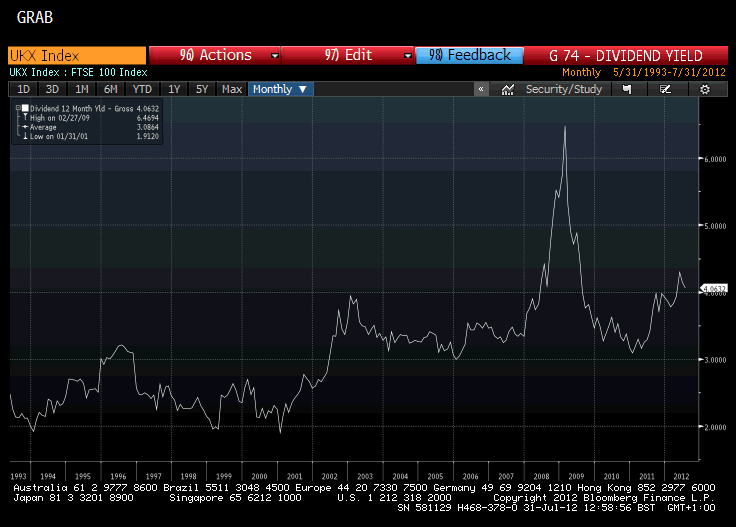Click the flag annotation icon
This screenshot has height=527, width=736.
coord(627,89)
